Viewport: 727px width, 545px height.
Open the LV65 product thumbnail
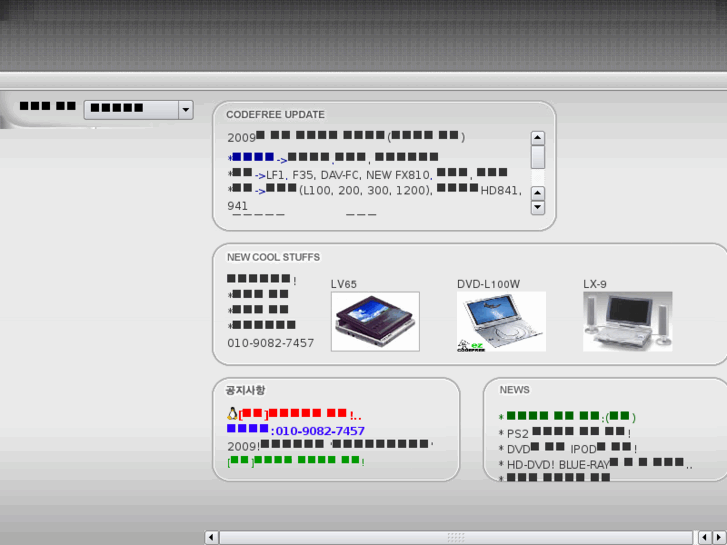(375, 321)
